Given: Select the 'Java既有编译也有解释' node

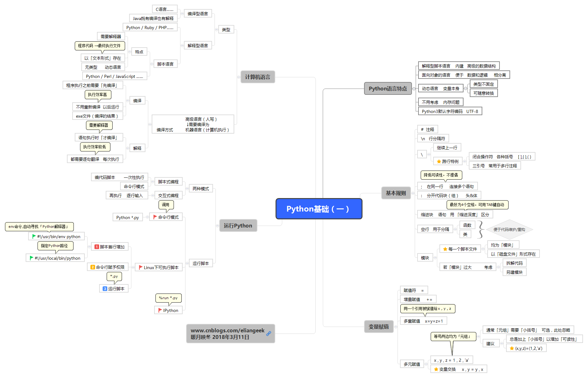Looking at the screenshot, I should pos(153,18).
